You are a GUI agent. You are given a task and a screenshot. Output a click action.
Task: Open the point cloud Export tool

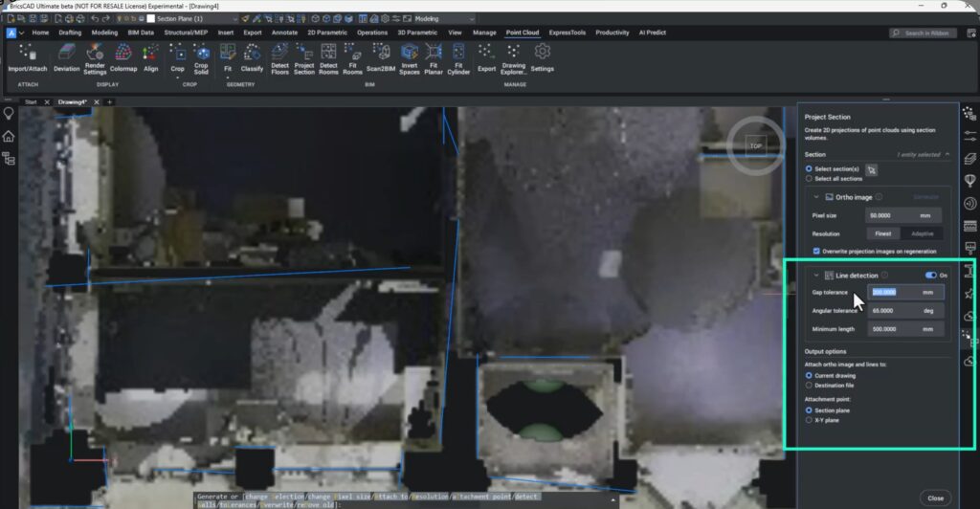(x=486, y=58)
